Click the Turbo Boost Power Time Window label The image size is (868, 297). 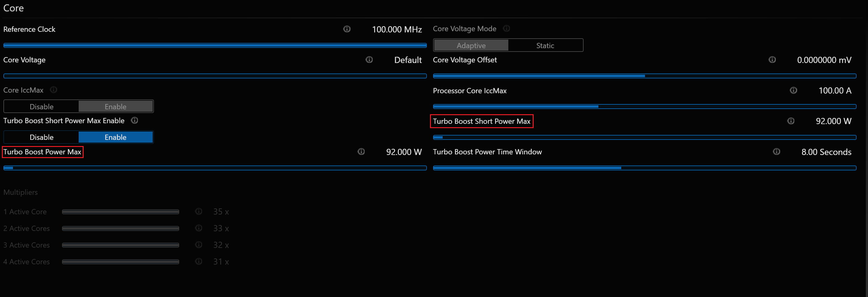pos(487,152)
